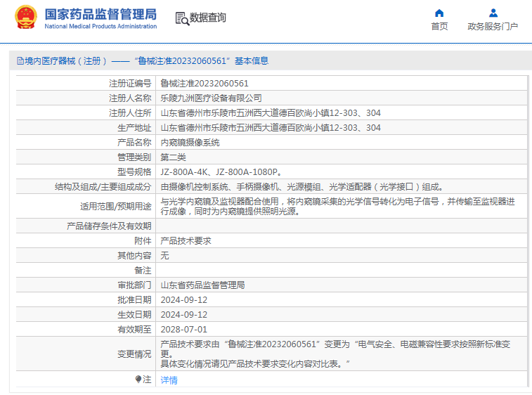Click the 注册人住所 address value
The height and width of the screenshot is (395, 532).
coord(271,112)
